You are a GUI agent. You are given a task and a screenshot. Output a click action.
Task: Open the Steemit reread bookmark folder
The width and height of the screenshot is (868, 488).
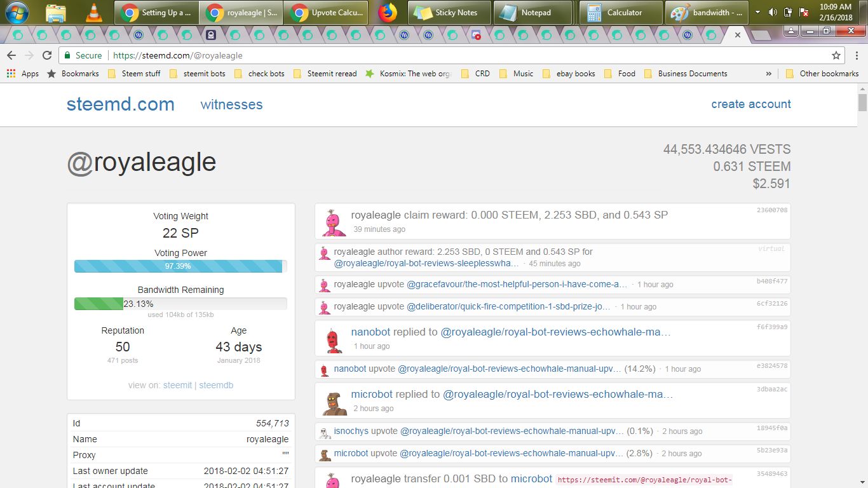325,74
